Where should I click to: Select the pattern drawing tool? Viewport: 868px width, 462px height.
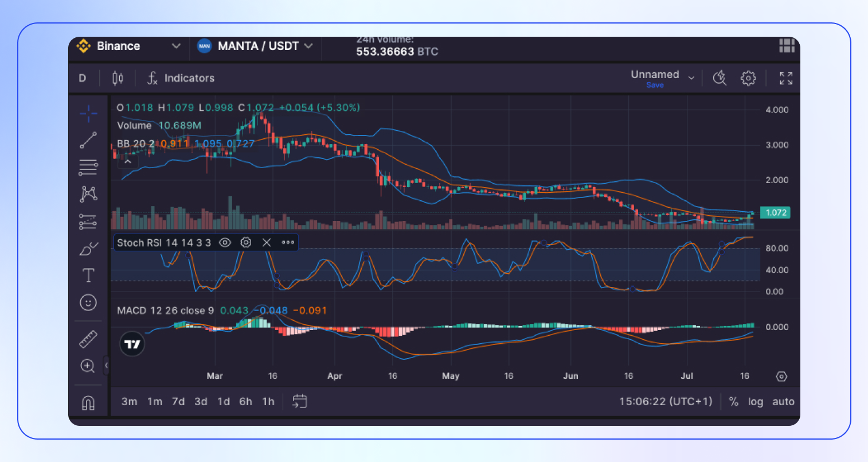tap(88, 193)
